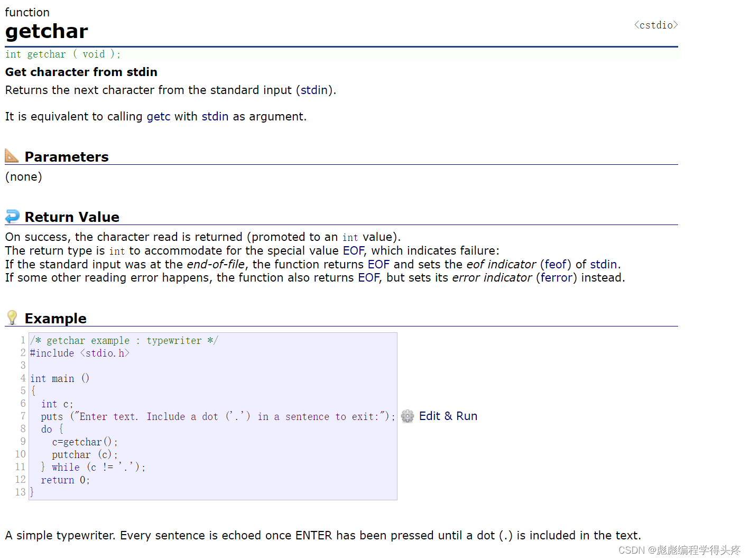Click the 'Get character from stdin' heading
This screenshot has height=560, width=749.
(x=81, y=72)
